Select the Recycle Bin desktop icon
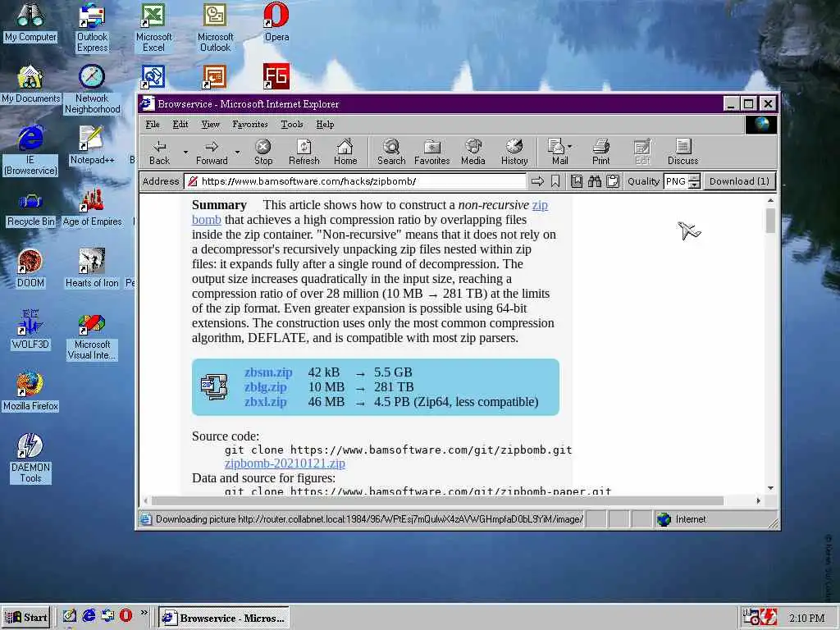The image size is (840, 630). (30, 209)
